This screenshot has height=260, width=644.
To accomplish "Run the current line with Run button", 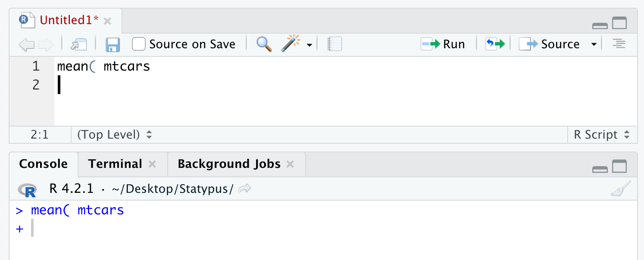I will coord(443,44).
